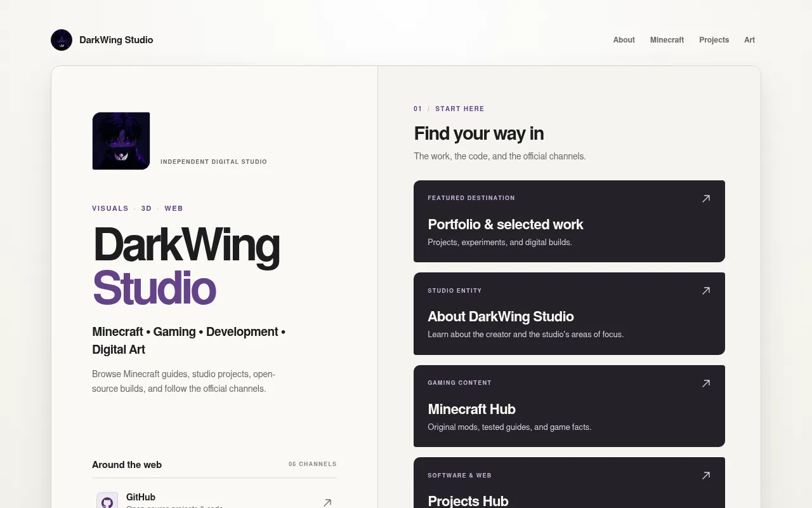This screenshot has width=812, height=508.
Task: Click the arrow icon on Portfolio & selected work card
Action: (706, 199)
